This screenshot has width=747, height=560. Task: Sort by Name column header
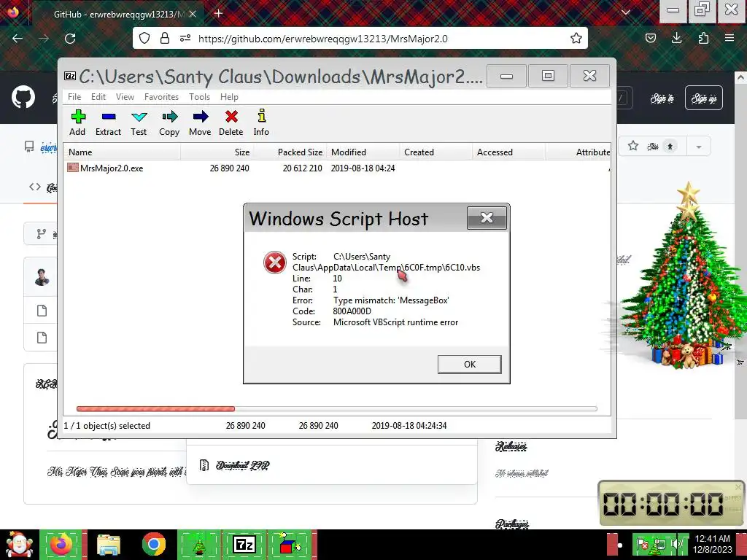122,152
